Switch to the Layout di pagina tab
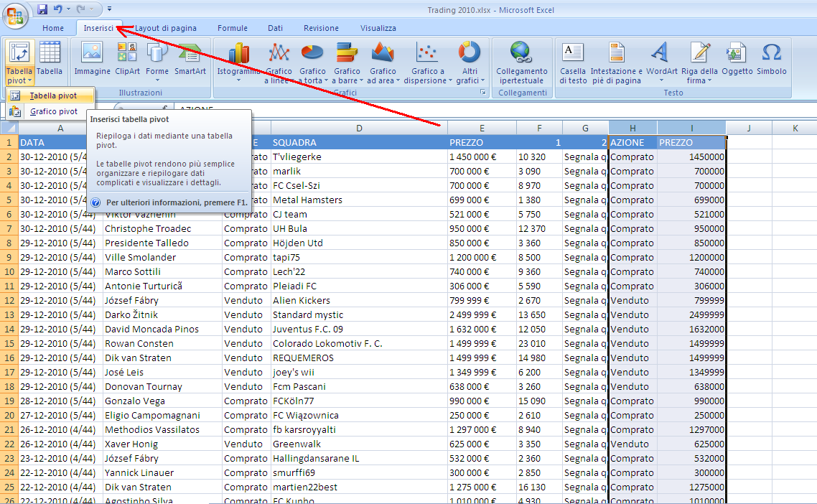 coord(165,28)
